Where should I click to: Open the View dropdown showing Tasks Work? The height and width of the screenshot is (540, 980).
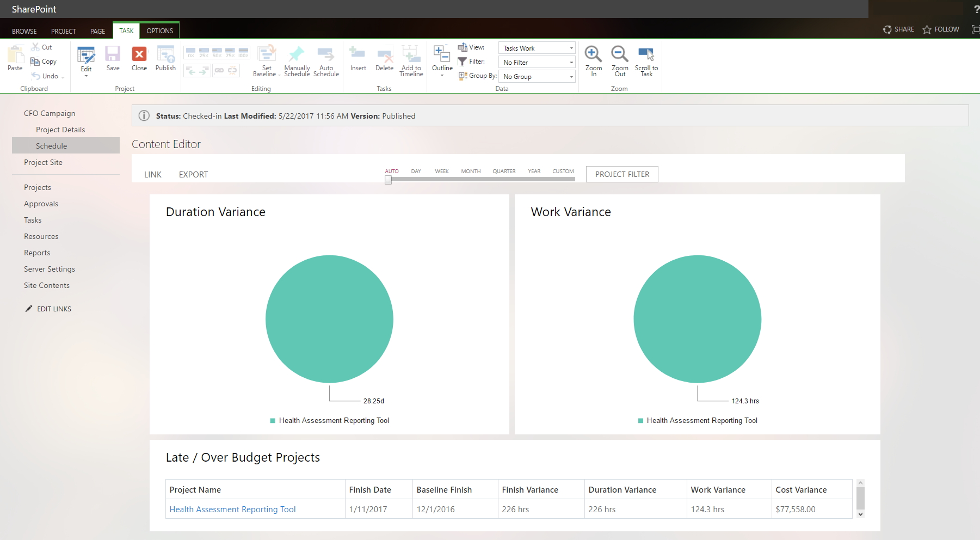point(537,48)
